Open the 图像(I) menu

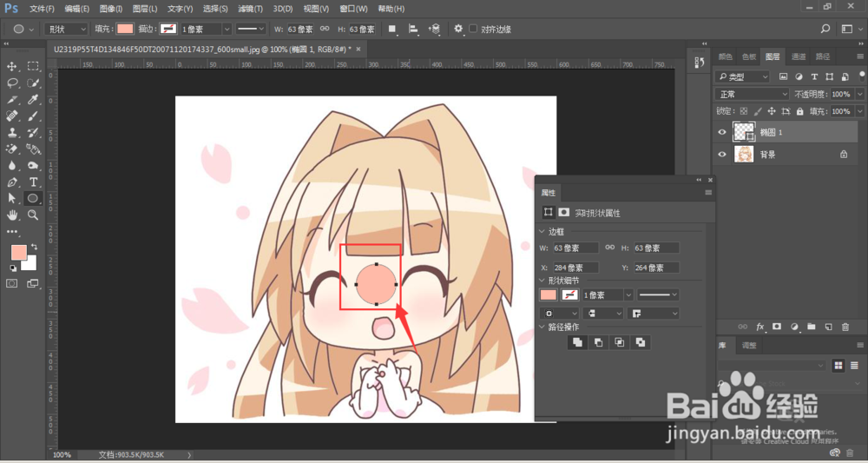point(111,9)
